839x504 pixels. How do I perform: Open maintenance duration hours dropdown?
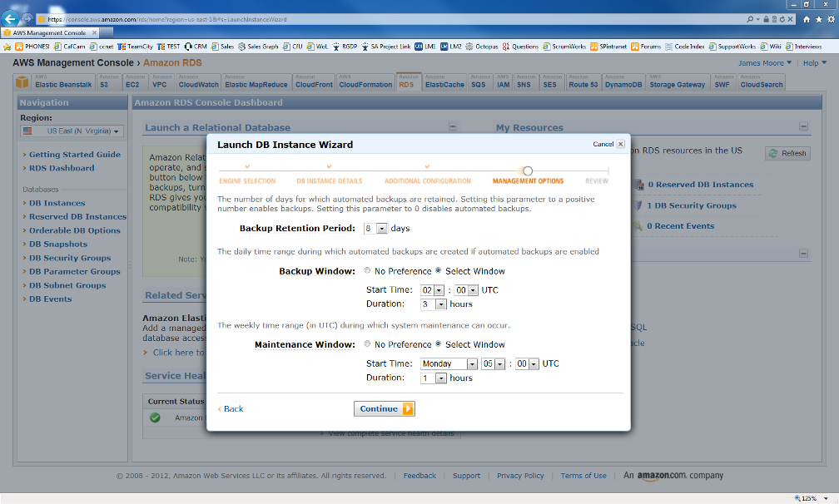434,378
